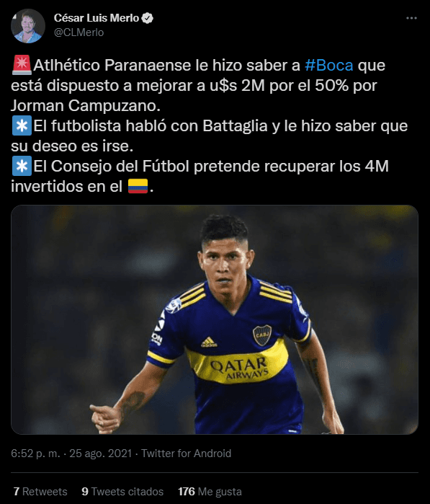View the 9 Tweets citados list
Viewport: 430px width, 504px height.
[x=122, y=492]
